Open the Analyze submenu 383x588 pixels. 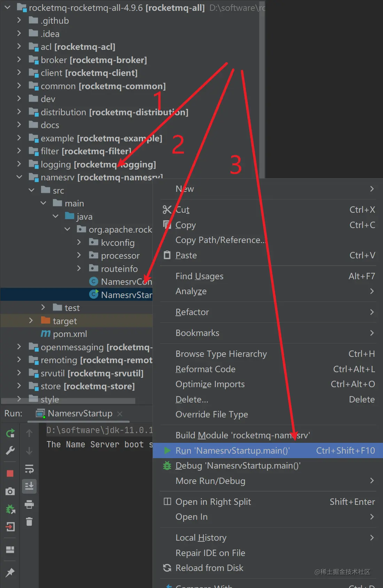click(268, 291)
